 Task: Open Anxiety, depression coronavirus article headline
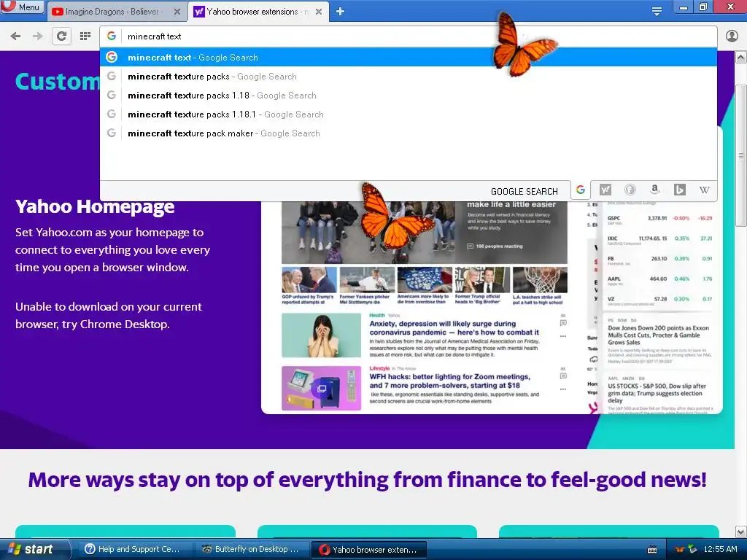(x=454, y=327)
